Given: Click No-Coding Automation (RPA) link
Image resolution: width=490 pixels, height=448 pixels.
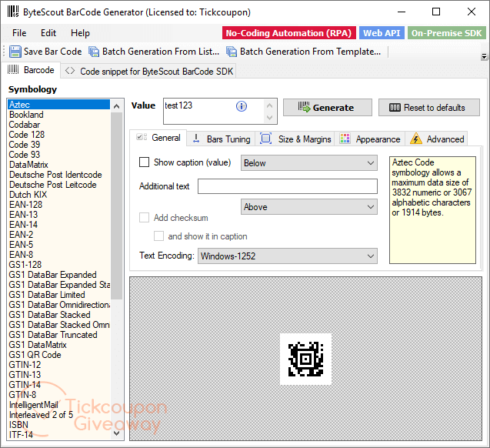Looking at the screenshot, I should [x=289, y=33].
